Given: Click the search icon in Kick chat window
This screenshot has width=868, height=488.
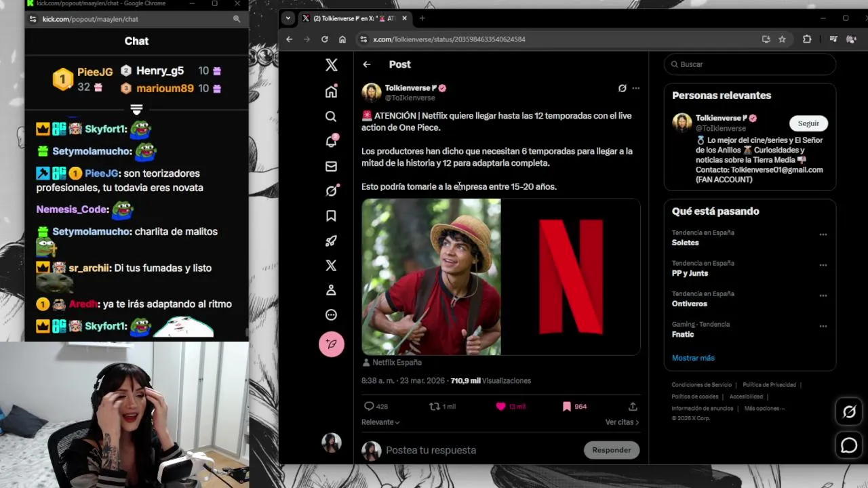Looking at the screenshot, I should [237, 19].
